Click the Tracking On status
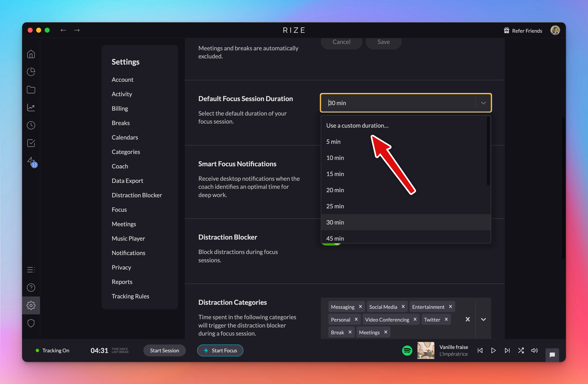This screenshot has width=588, height=384. [52, 350]
